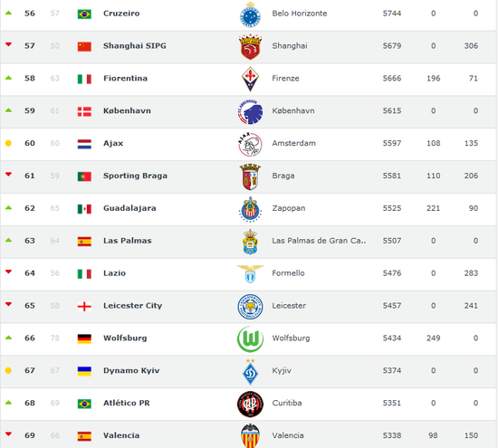Click the Atlético PR round badge
498x448 pixels.
pyautogui.click(x=250, y=404)
